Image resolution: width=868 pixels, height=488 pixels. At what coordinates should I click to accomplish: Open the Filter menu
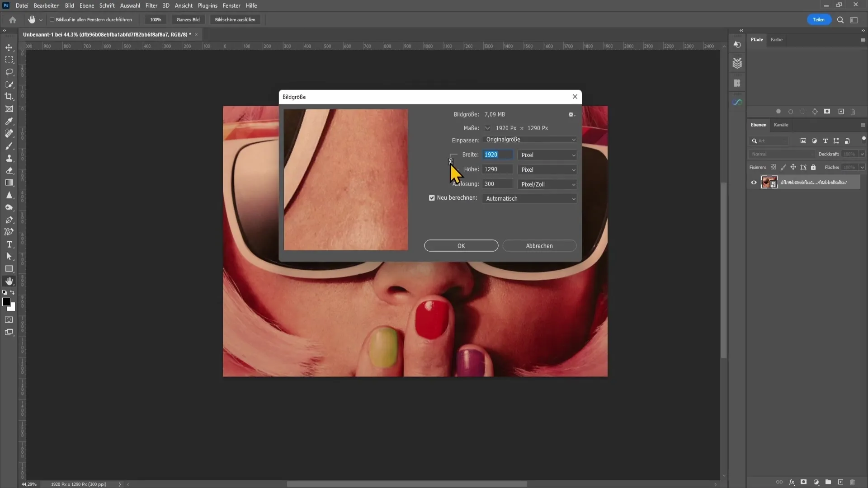(151, 5)
